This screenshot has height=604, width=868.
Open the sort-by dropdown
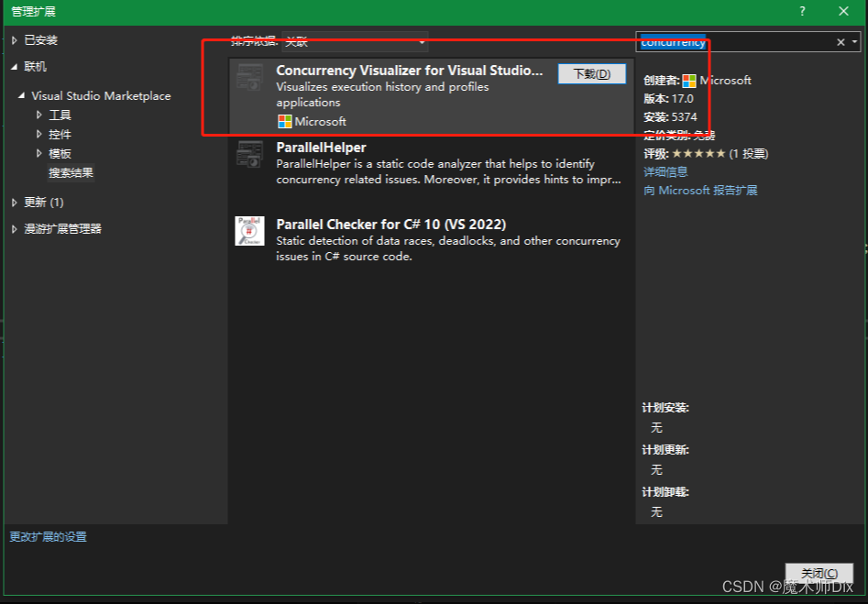(x=355, y=42)
